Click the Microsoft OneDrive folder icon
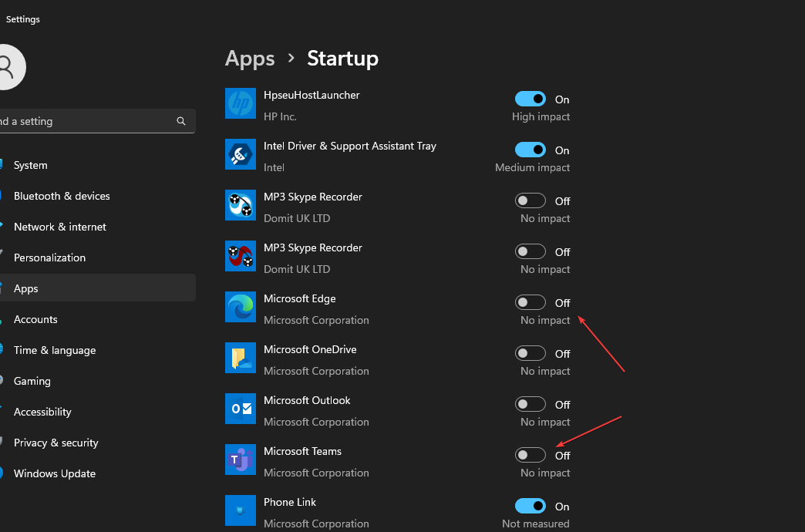 point(241,358)
